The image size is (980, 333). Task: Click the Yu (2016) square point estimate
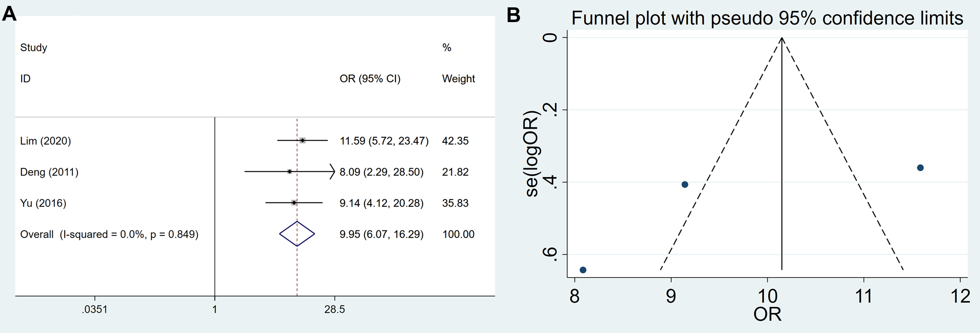click(x=294, y=203)
